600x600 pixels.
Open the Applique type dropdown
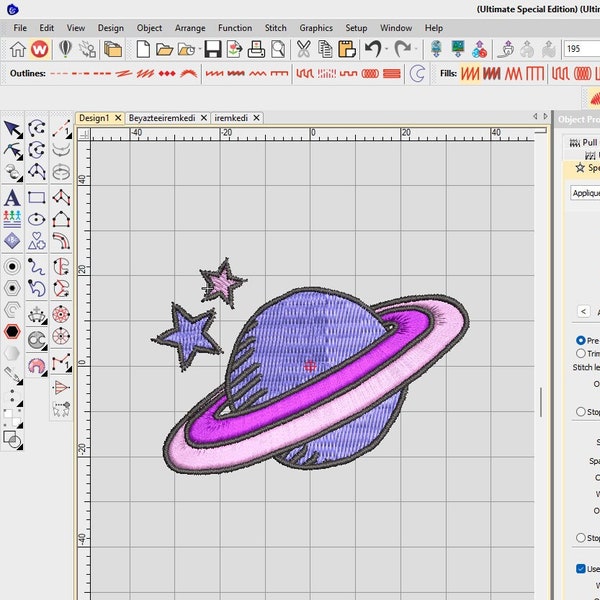click(x=585, y=193)
